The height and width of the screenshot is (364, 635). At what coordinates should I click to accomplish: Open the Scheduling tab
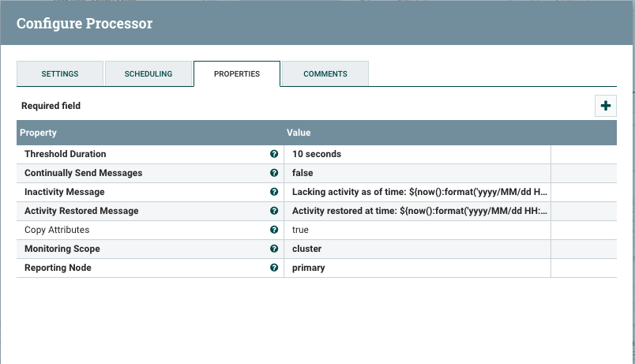148,73
